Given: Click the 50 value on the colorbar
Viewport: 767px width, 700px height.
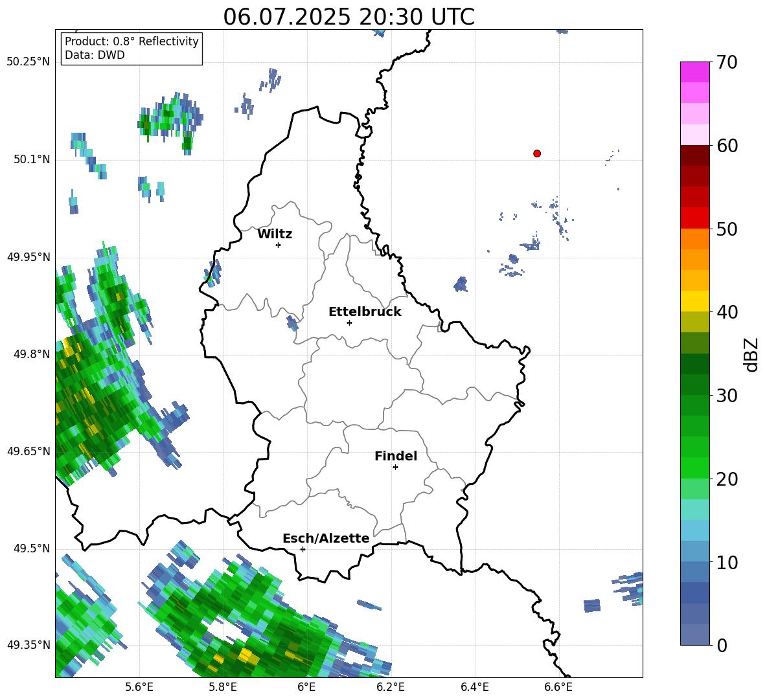Looking at the screenshot, I should point(727,229).
